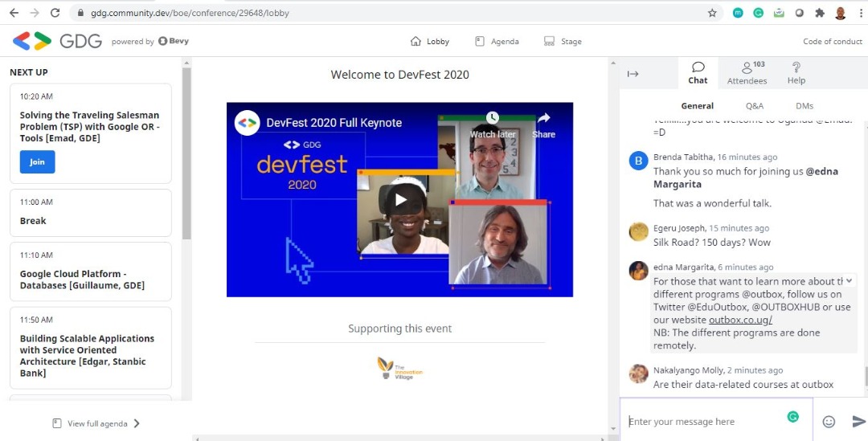Click the chat scrollbar thumb
Image resolution: width=868 pixels, height=441 pixels.
[866, 378]
